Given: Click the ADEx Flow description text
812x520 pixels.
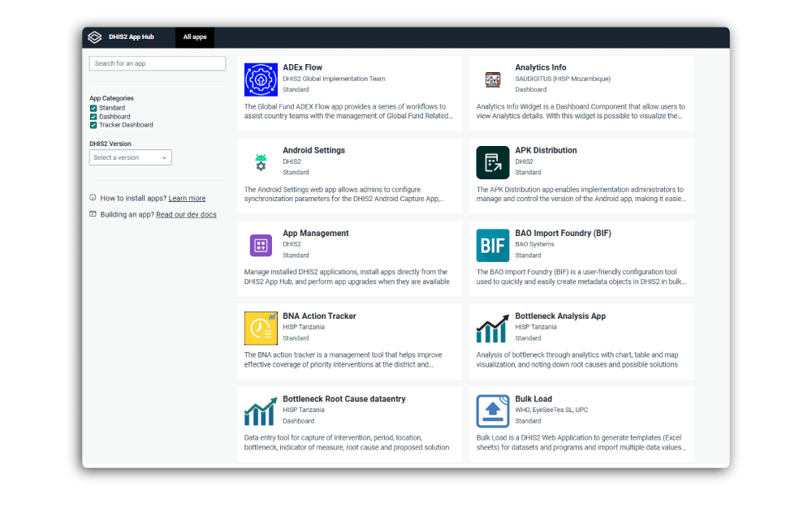Looking at the screenshot, I should [x=348, y=111].
